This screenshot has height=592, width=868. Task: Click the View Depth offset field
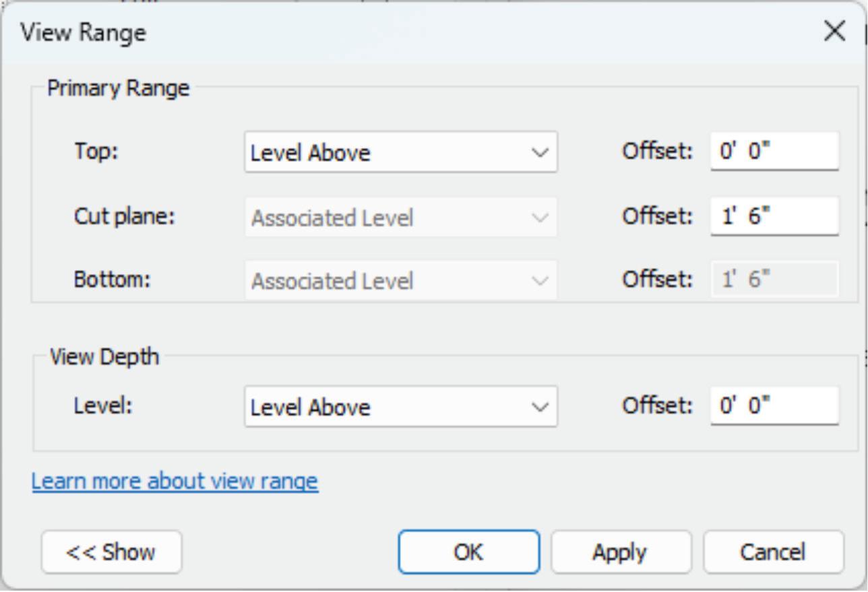pyautogui.click(x=774, y=405)
